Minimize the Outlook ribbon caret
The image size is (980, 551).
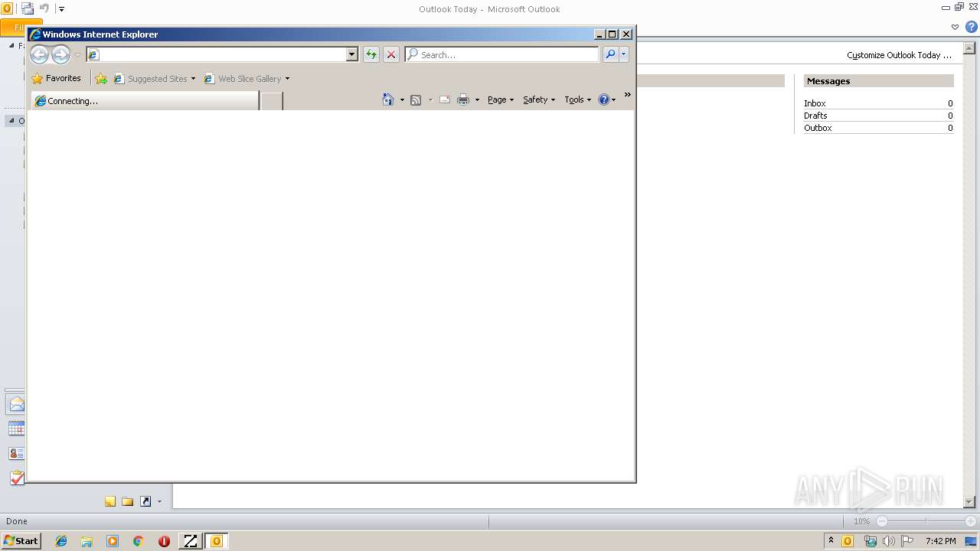tap(955, 27)
